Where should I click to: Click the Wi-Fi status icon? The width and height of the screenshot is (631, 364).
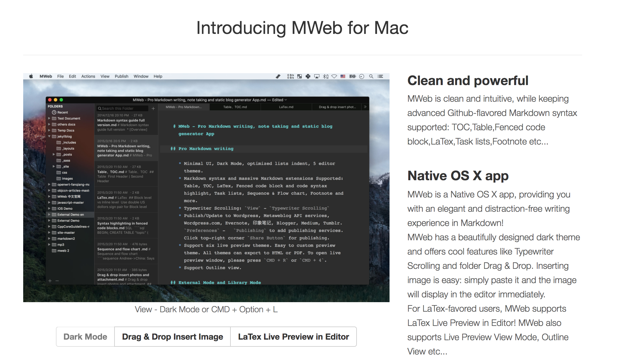point(334,76)
